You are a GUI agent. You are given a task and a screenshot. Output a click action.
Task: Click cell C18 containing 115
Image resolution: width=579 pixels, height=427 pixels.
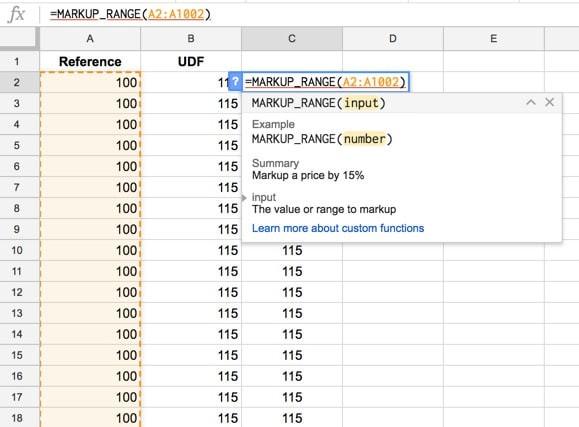coord(292,418)
